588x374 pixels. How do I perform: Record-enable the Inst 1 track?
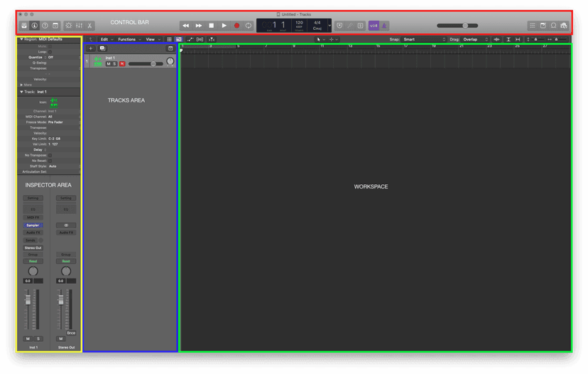click(x=122, y=64)
